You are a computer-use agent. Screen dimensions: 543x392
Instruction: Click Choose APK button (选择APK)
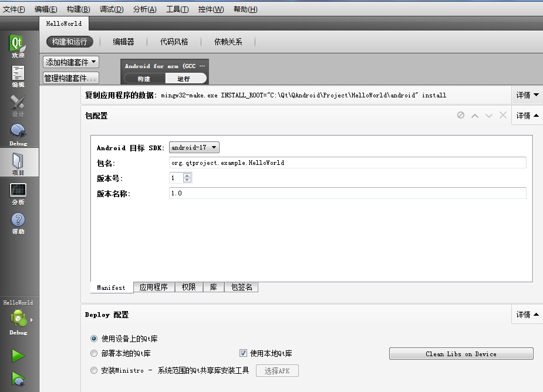pos(277,370)
